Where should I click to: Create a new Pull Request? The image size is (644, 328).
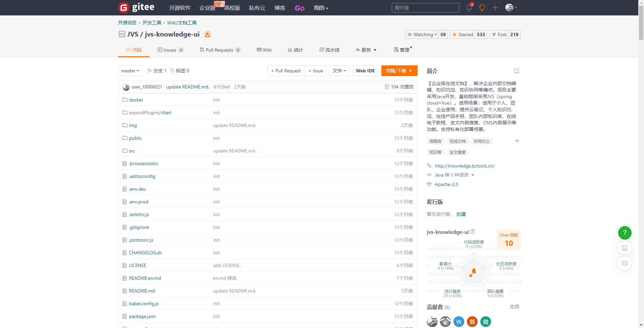286,71
